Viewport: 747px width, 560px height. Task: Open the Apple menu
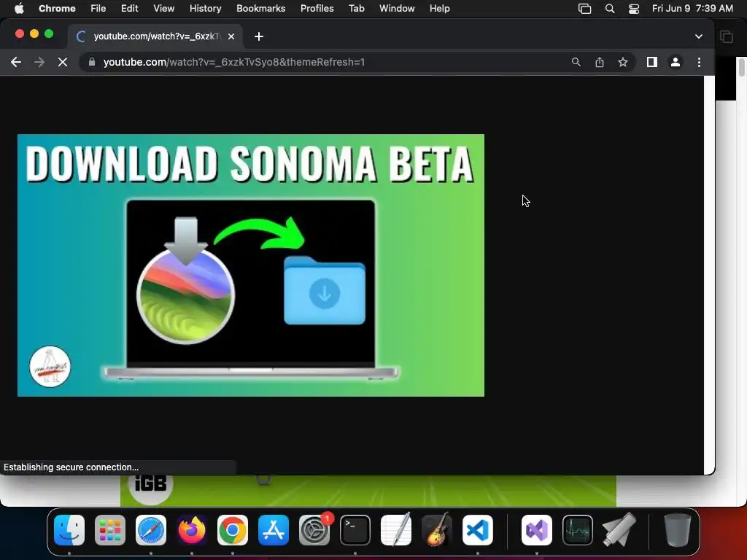click(x=18, y=8)
